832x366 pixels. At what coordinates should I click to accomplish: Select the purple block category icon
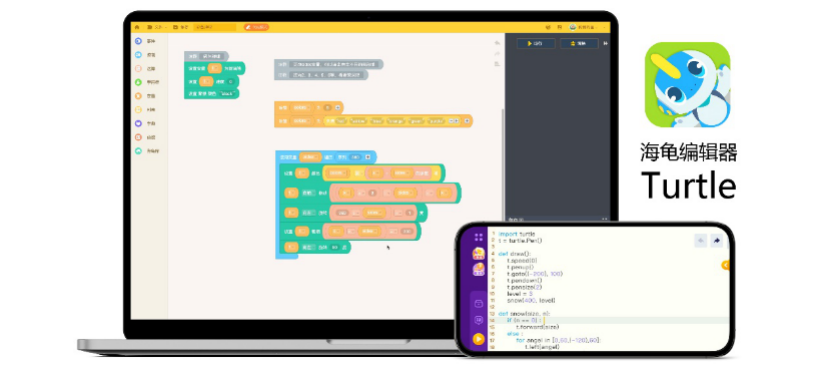point(138,123)
